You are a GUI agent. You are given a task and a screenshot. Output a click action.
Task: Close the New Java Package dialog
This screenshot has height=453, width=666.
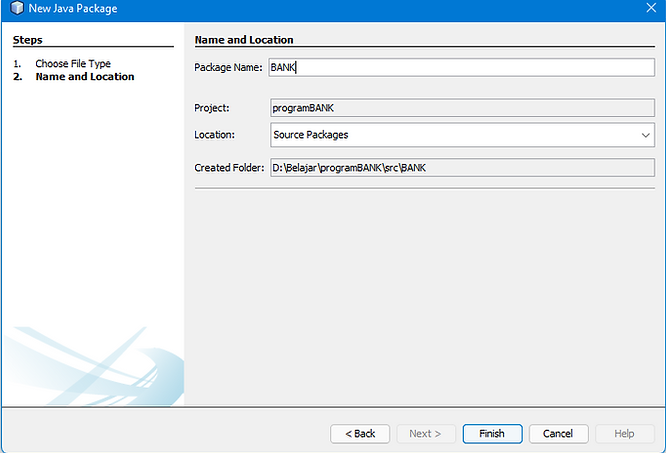coord(651,8)
